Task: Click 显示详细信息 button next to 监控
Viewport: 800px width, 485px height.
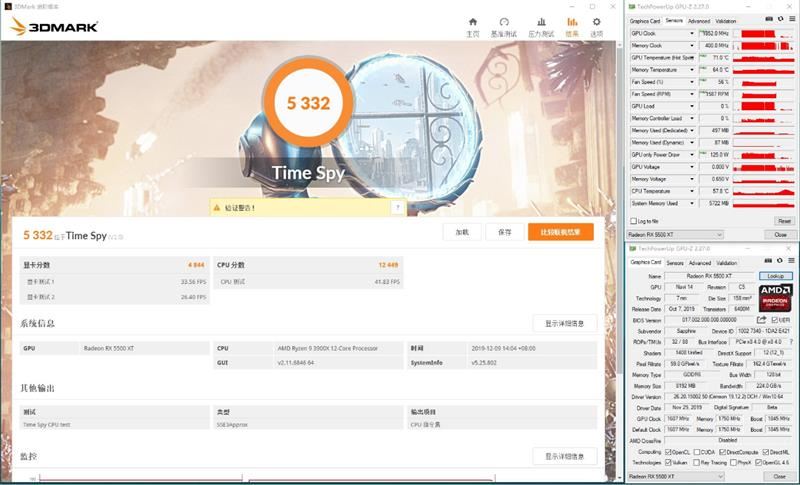Action: [x=564, y=456]
